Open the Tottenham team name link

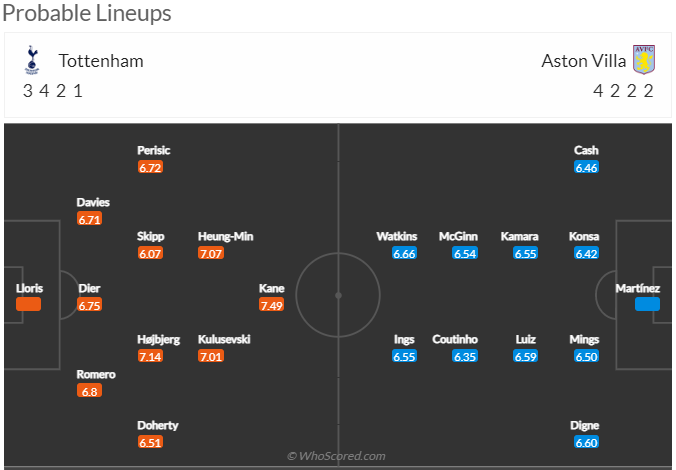101,61
